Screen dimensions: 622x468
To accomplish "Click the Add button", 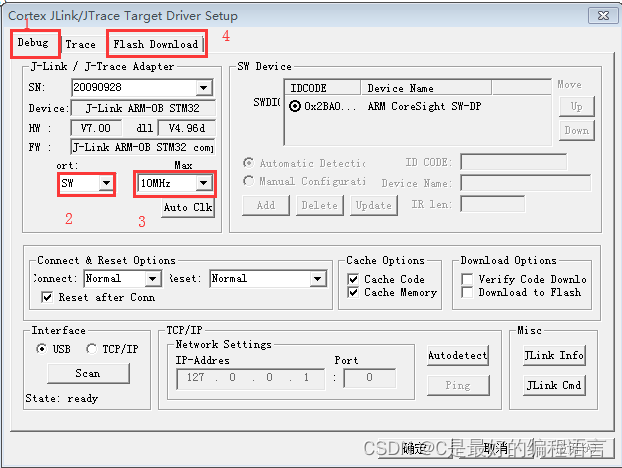I will (266, 205).
